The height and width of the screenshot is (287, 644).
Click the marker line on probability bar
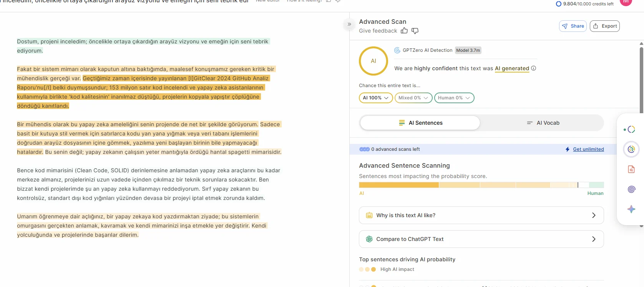pos(578,185)
